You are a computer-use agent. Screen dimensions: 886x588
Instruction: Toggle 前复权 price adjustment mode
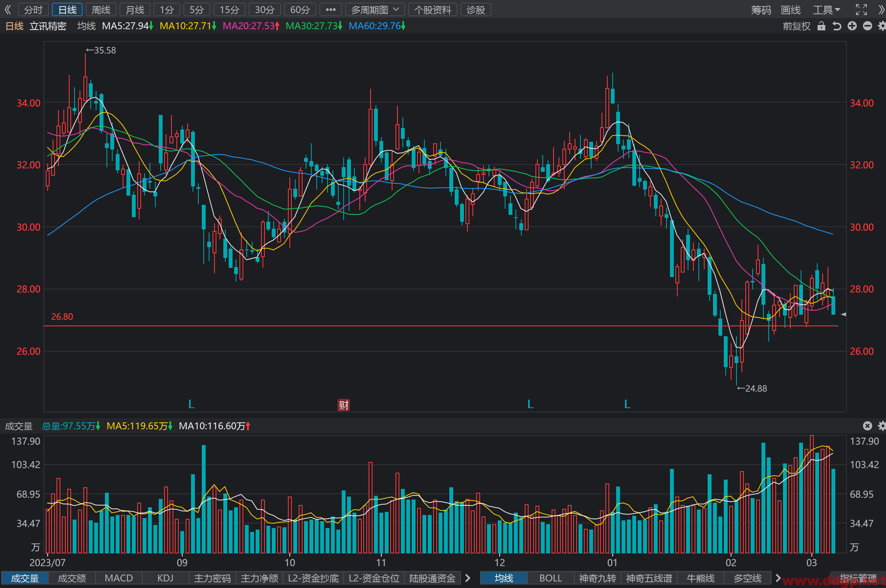[x=797, y=26]
